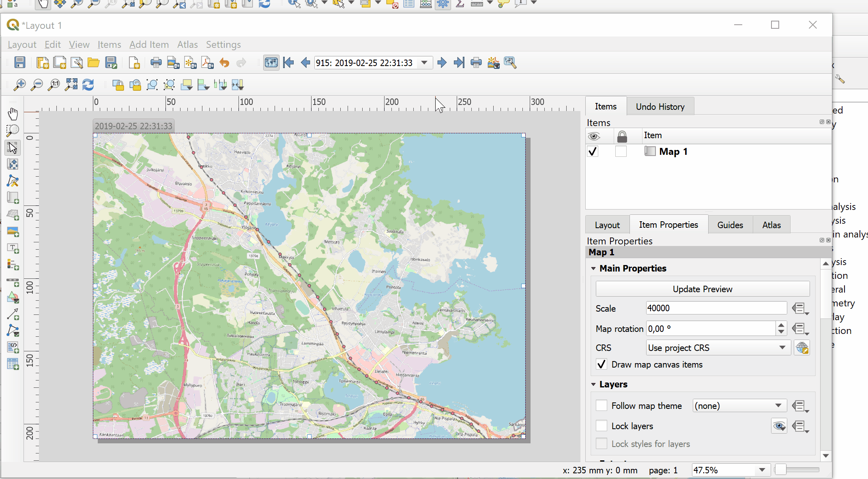Viewport: 868px width, 479px height.
Task: Enable the Lock layers checkbox
Action: [602, 426]
